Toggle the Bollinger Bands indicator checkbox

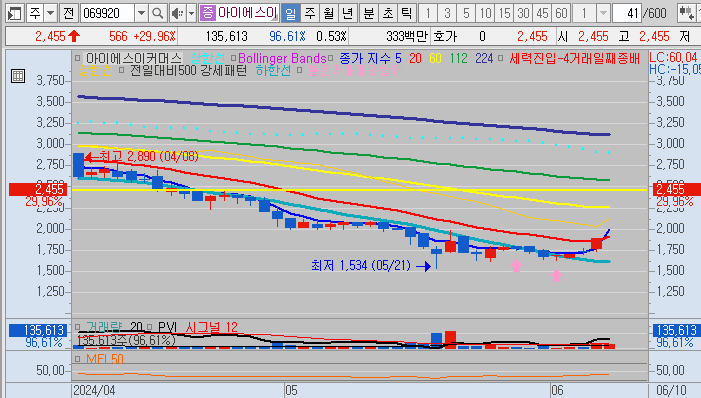pos(233,58)
